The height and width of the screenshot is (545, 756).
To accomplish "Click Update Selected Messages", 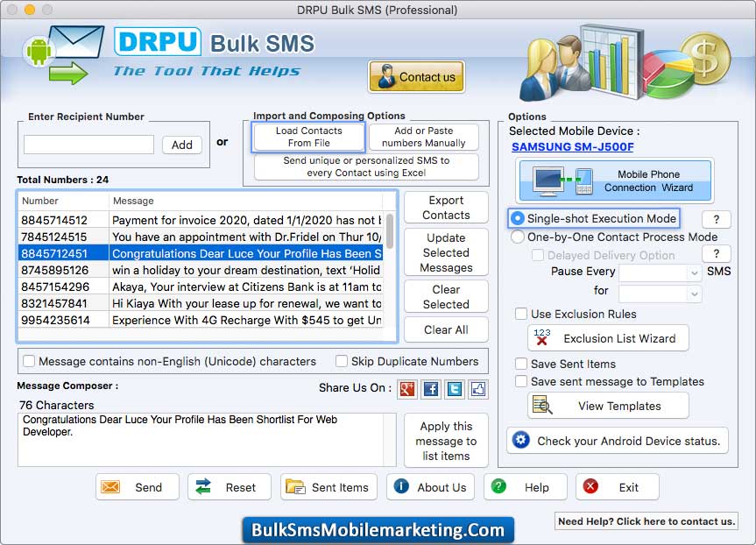I will point(446,252).
